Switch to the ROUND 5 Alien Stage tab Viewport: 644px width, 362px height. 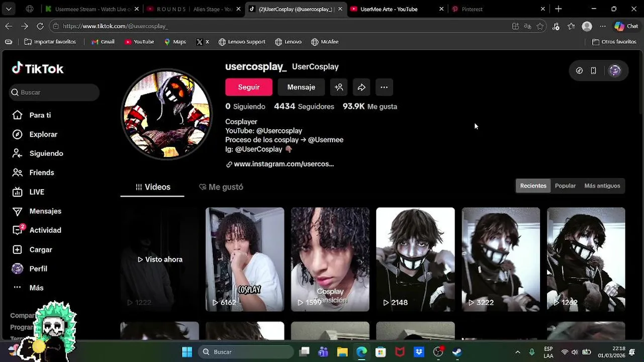click(194, 9)
